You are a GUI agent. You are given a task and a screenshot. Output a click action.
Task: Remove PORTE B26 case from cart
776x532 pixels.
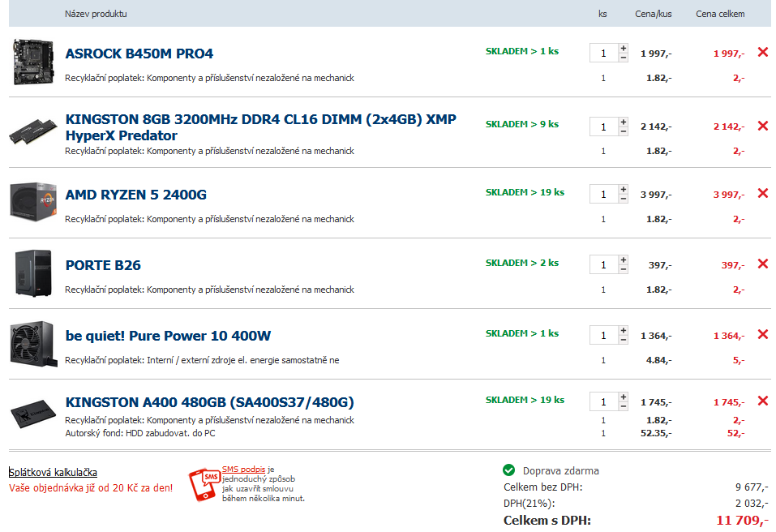pos(763,264)
